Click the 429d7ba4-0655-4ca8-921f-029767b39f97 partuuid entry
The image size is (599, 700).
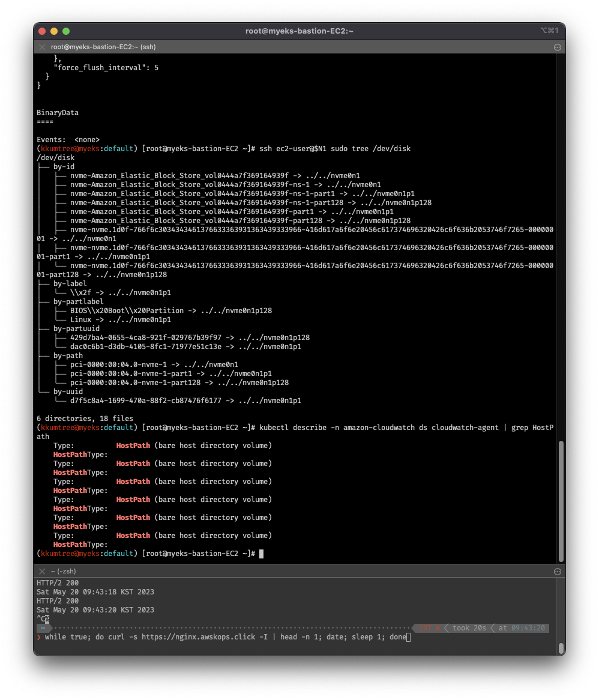pos(190,338)
